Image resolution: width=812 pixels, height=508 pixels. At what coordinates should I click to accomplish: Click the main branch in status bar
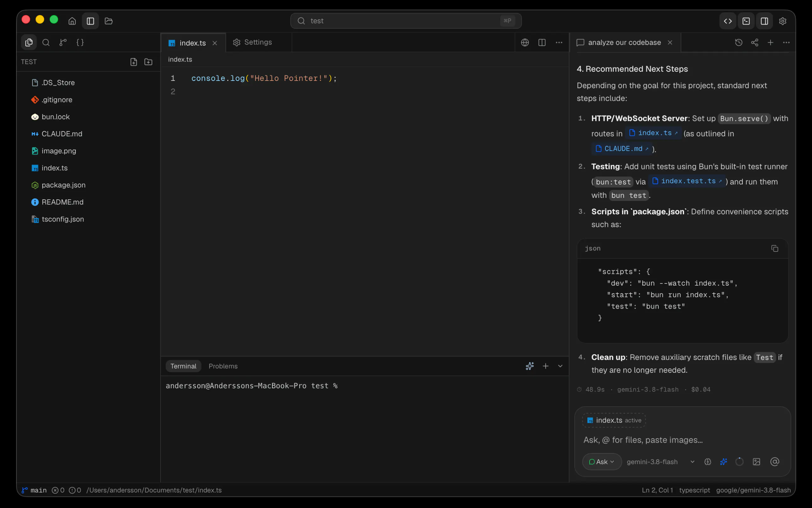34,490
